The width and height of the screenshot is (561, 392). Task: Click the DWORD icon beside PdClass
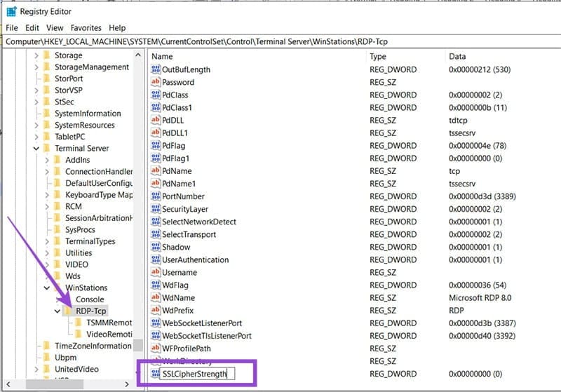[156, 95]
